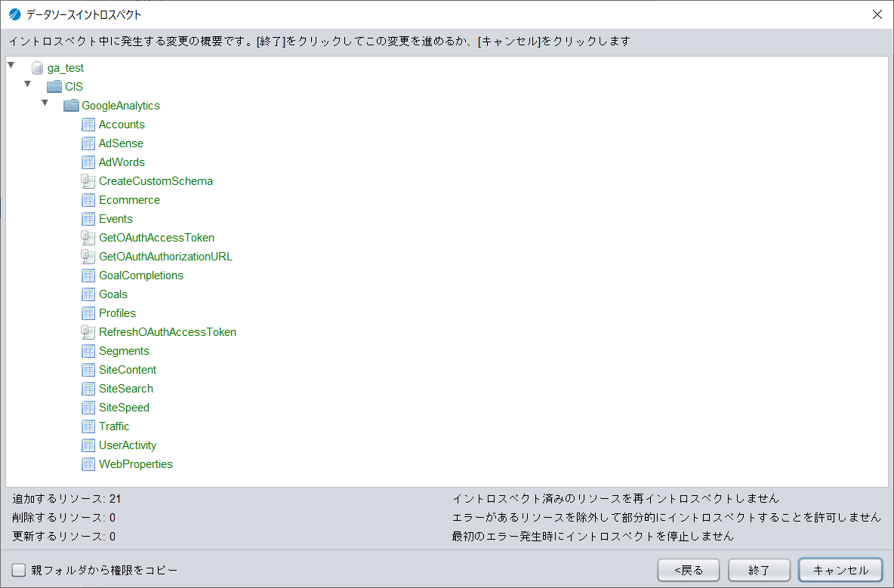Click the 削除するリソース: 0 summary
The height and width of the screenshot is (588, 894).
tap(64, 517)
